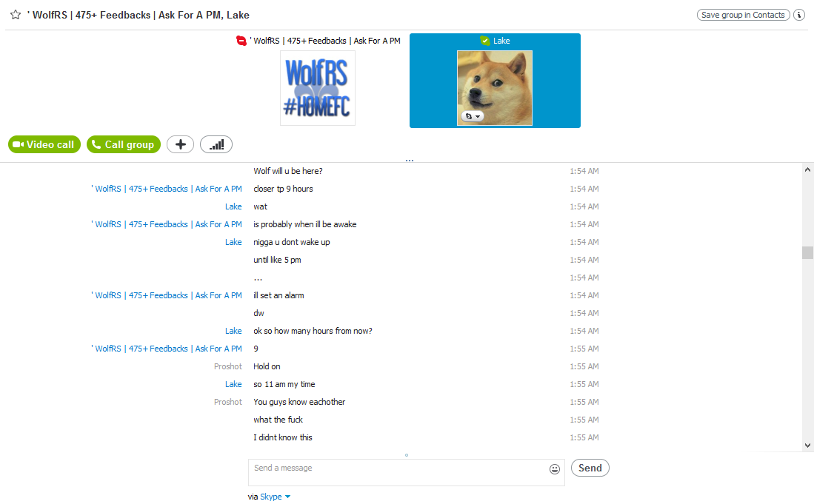Click message 'until like 5 pm'
The width and height of the screenshot is (814, 504).
(x=277, y=260)
